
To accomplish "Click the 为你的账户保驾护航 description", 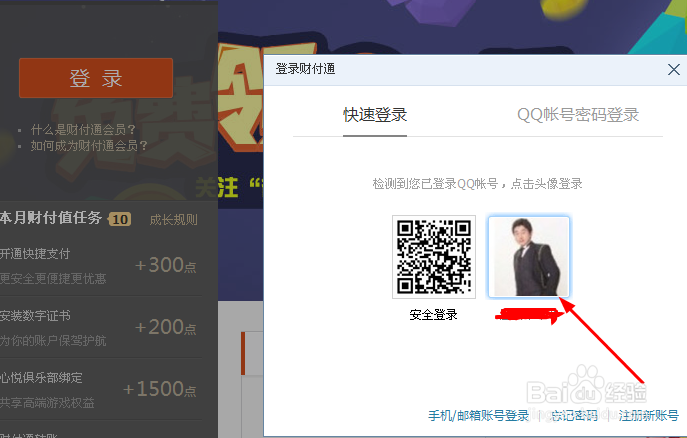I will pos(53,341).
